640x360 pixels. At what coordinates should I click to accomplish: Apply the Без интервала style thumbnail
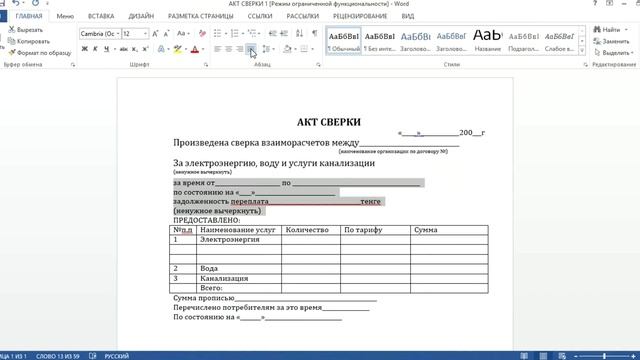point(380,40)
